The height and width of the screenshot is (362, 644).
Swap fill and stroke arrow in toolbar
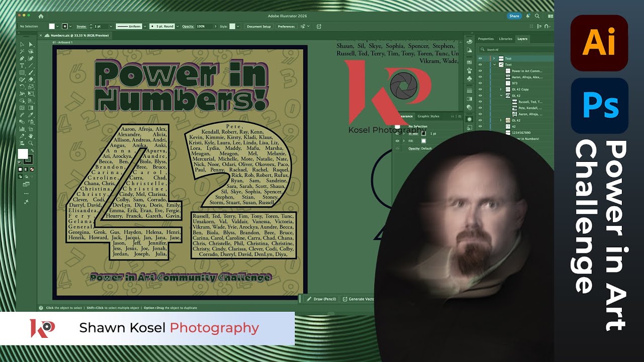tap(32, 150)
